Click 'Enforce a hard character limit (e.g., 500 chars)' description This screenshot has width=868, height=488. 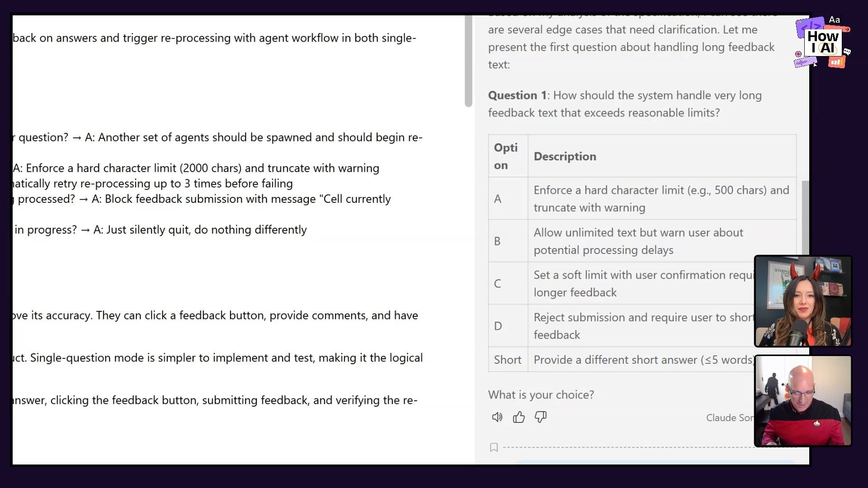coord(661,198)
